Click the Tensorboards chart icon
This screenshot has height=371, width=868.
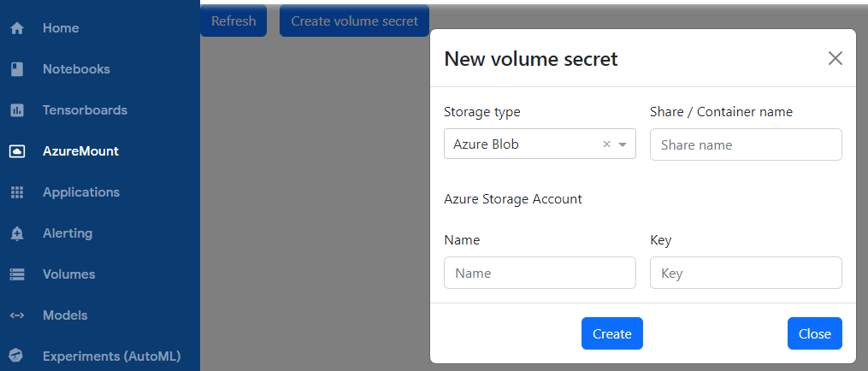pos(17,110)
